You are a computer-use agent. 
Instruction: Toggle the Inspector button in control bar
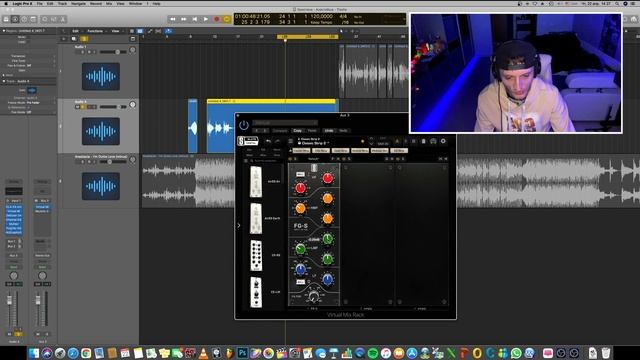pos(15,19)
